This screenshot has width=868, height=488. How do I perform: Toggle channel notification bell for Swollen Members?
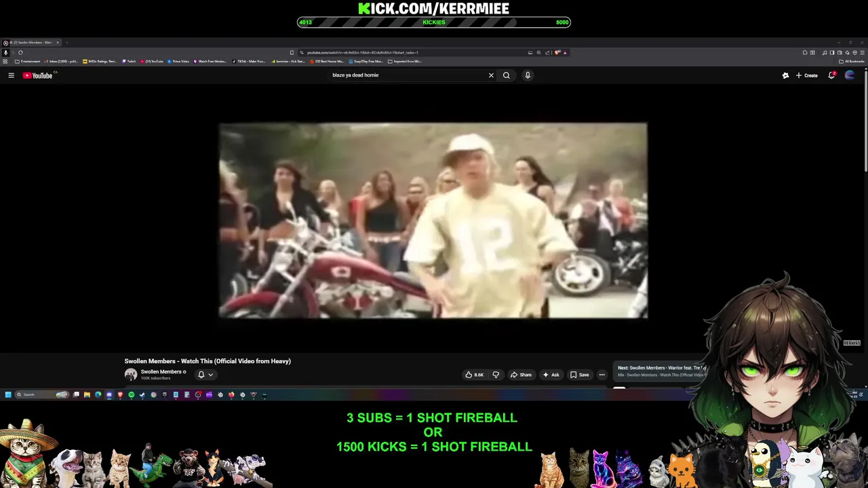click(201, 374)
